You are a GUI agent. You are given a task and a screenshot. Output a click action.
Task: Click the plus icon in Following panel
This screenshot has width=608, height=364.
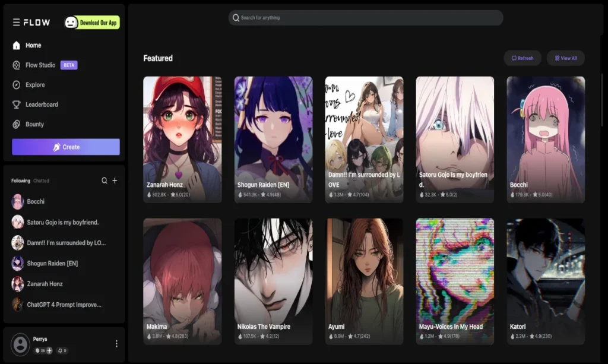[115, 181]
